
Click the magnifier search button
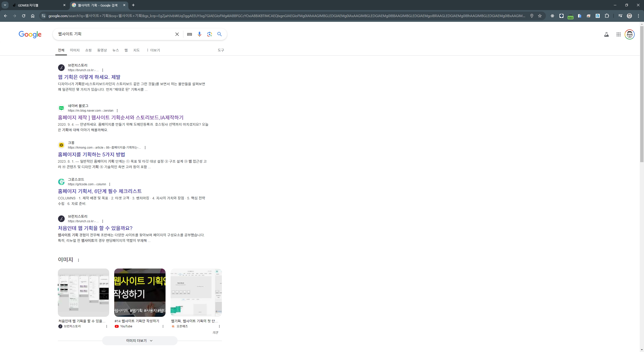click(219, 34)
